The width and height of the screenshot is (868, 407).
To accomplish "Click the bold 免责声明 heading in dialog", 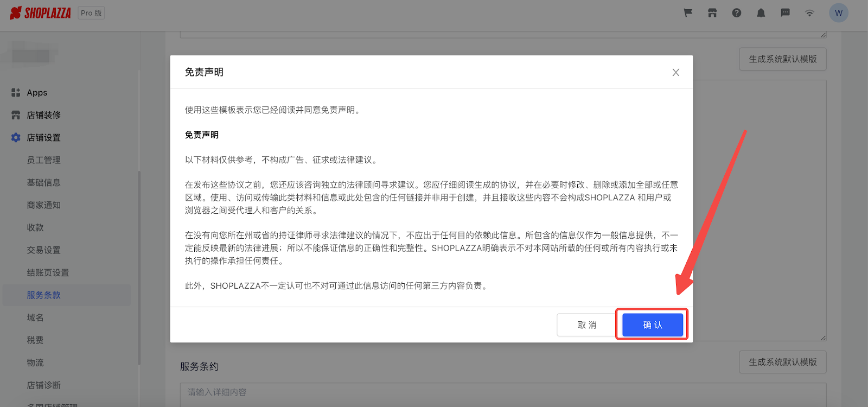I will tap(202, 135).
